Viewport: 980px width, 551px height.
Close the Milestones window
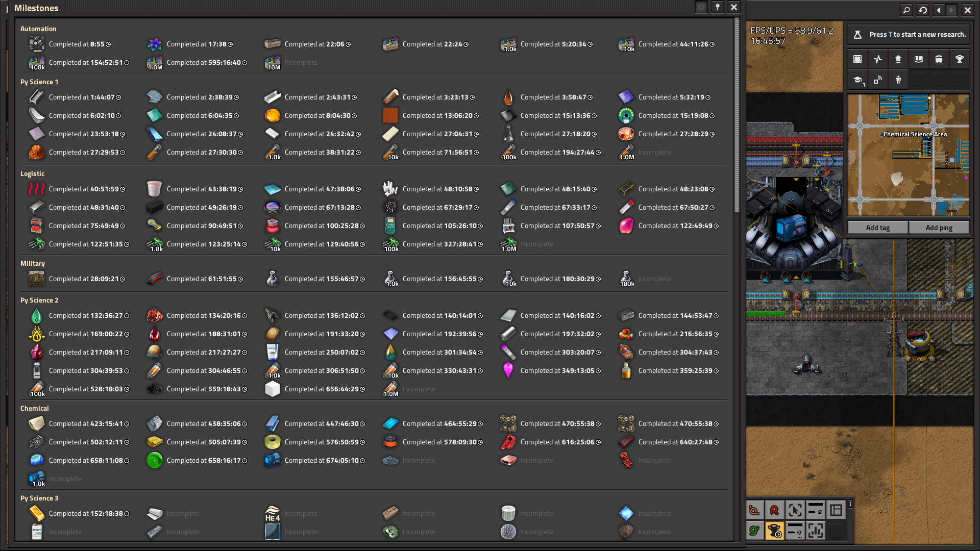pos(734,7)
